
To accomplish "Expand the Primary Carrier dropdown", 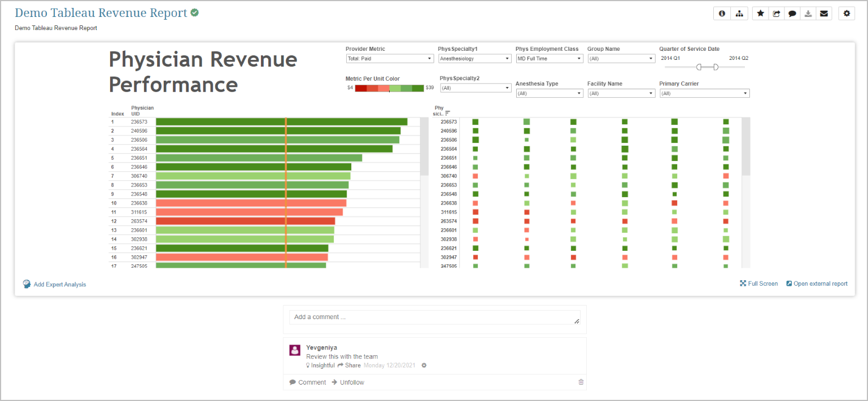I will (704, 94).
